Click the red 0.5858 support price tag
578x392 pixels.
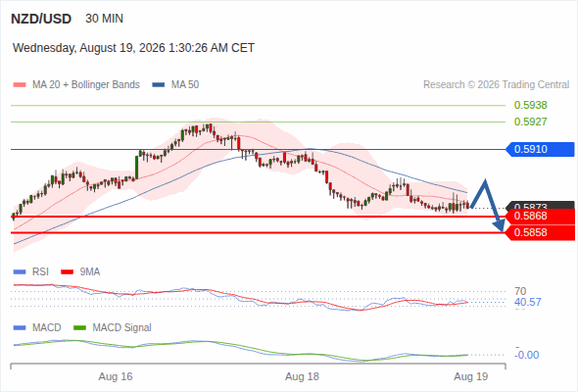[x=540, y=232]
